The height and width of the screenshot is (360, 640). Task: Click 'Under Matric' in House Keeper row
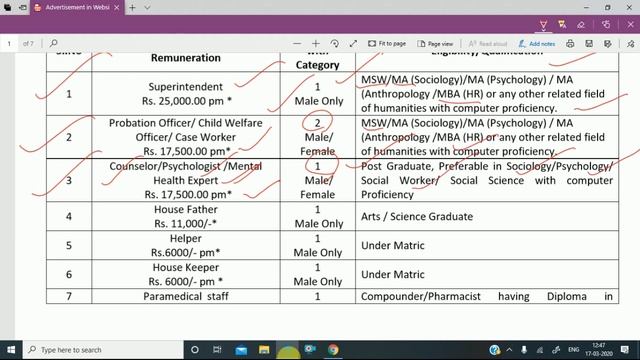(393, 274)
